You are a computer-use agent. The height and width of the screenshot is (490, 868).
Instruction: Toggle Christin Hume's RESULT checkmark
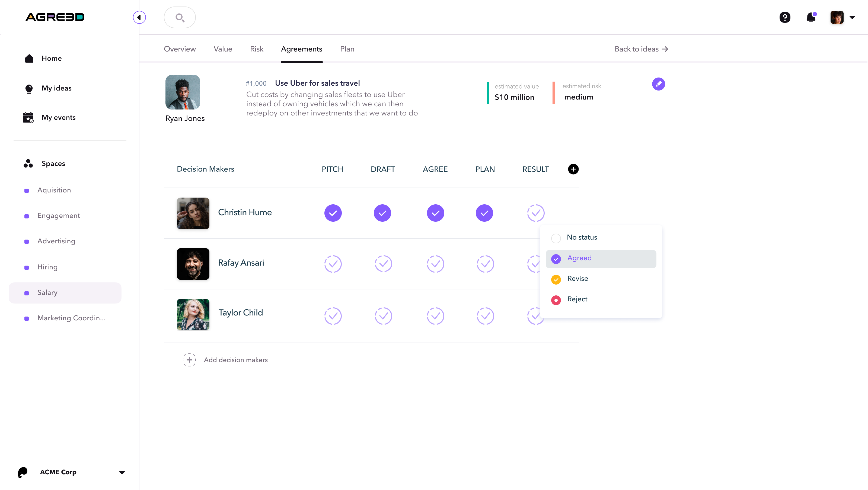pyautogui.click(x=536, y=213)
